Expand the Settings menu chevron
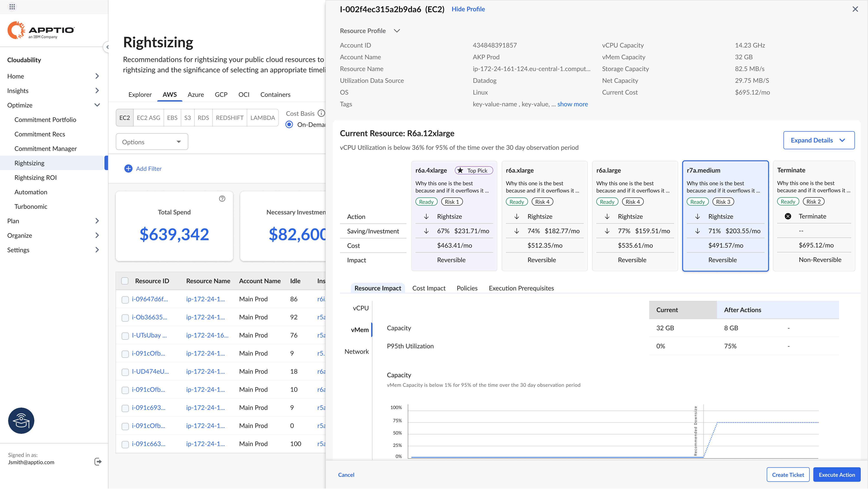868x489 pixels. point(97,250)
